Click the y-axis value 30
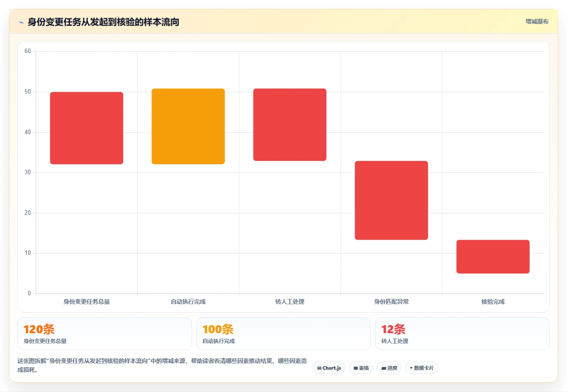Screen dimensions: 567x392 (x=28, y=172)
